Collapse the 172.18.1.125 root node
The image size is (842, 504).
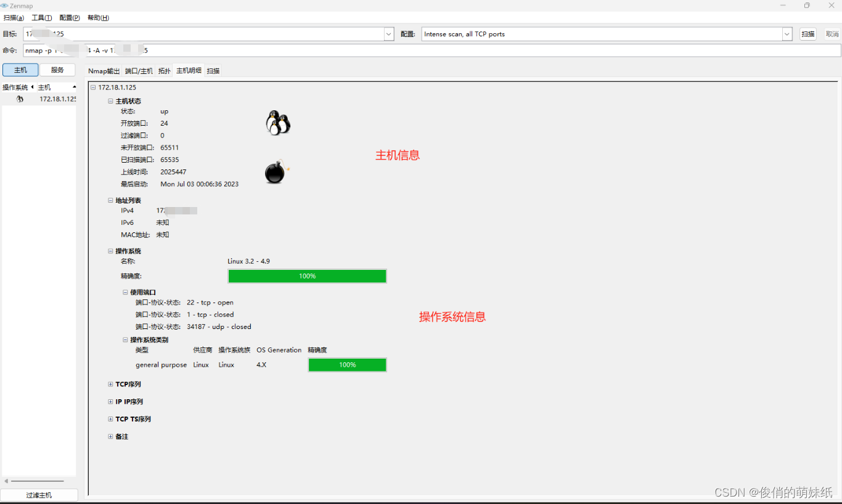93,87
